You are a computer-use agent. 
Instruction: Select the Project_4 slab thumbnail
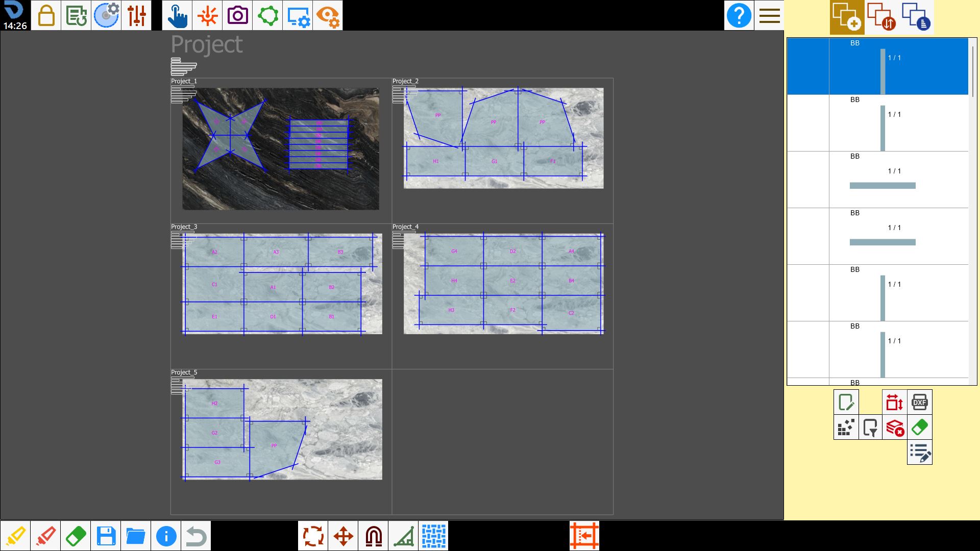pos(504,284)
